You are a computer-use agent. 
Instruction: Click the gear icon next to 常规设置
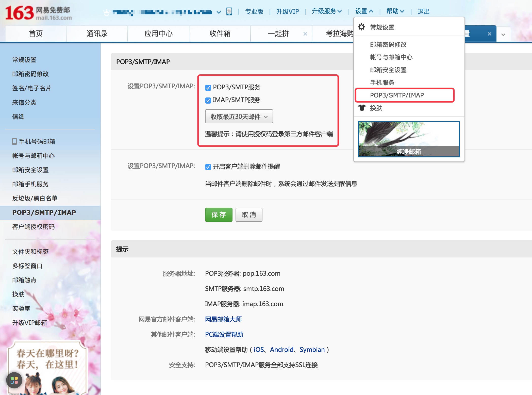click(361, 27)
